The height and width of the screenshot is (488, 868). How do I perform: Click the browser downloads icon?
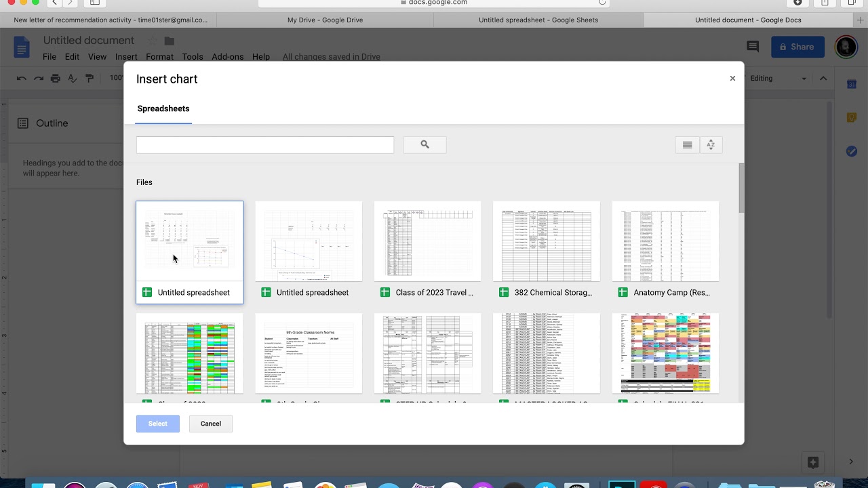(797, 3)
